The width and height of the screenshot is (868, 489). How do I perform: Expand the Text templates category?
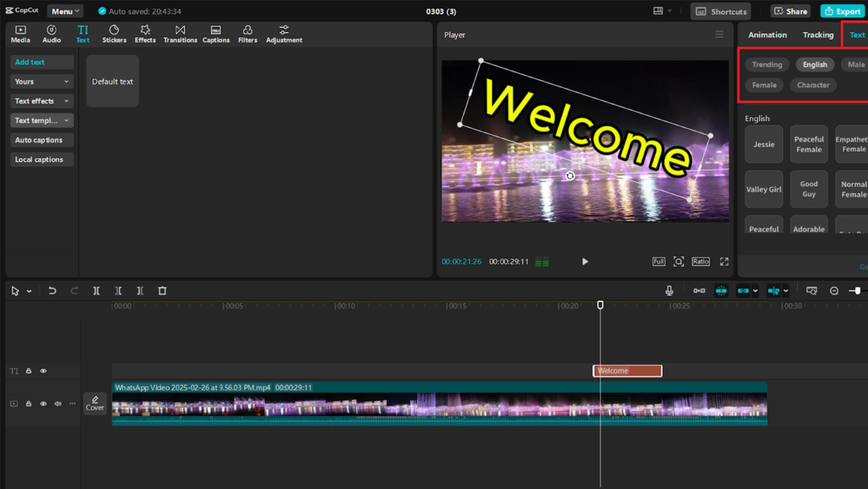(42, 121)
